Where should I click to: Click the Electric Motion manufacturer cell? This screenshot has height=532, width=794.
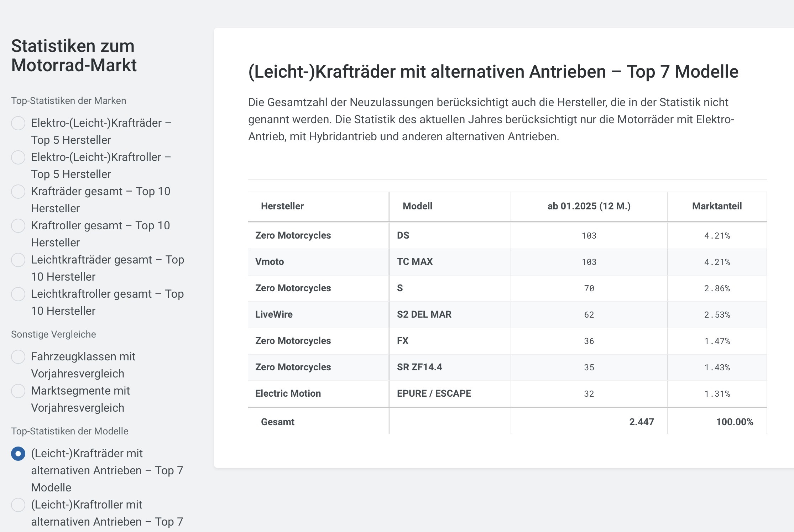[x=288, y=393]
